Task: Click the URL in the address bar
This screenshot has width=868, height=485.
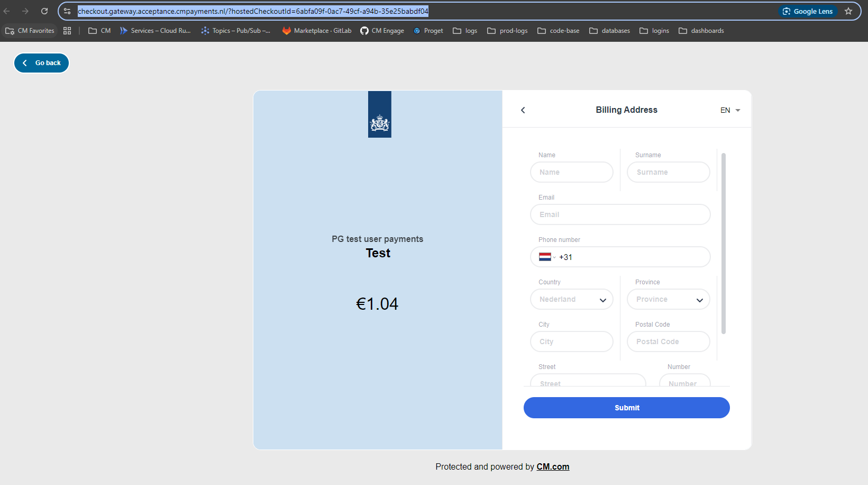Action: [253, 11]
